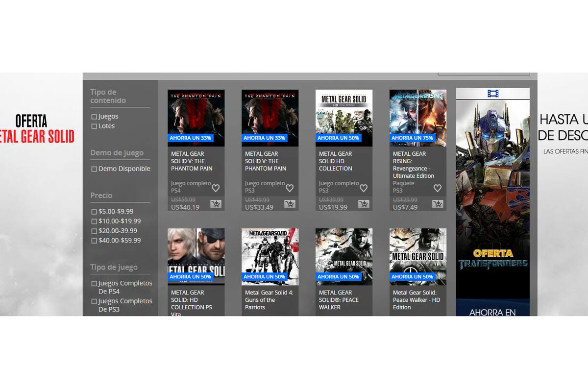Image resolution: width=588 pixels, height=392 pixels.
Task: Add PS3 Phantom Pain to wishlist heart
Action: (290, 188)
